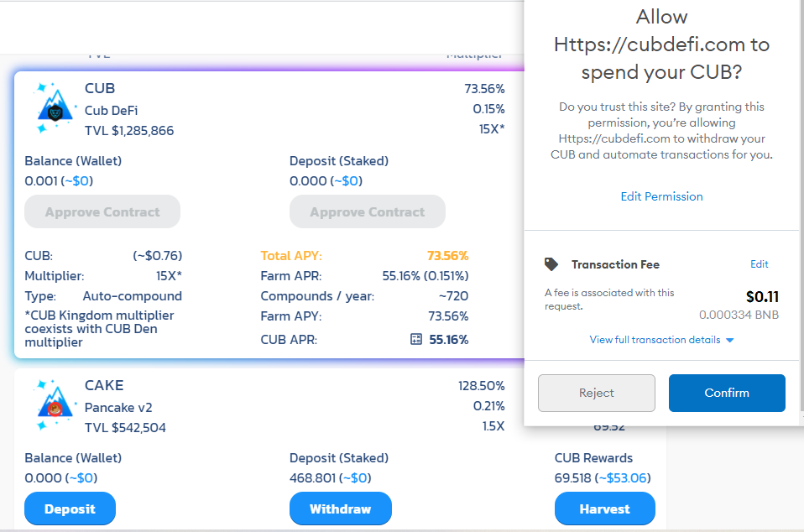Expand View full transaction details arrow
This screenshot has height=532, width=804.
pyautogui.click(x=730, y=341)
